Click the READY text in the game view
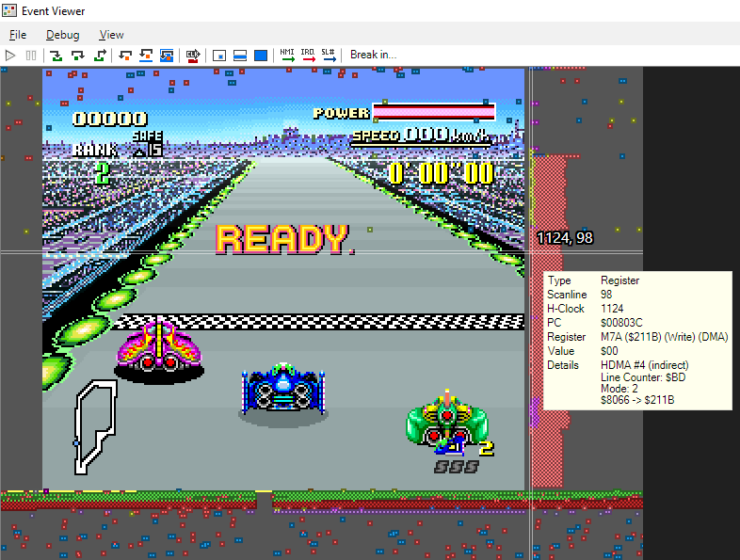Image resolution: width=740 pixels, height=560 pixels. click(x=285, y=239)
